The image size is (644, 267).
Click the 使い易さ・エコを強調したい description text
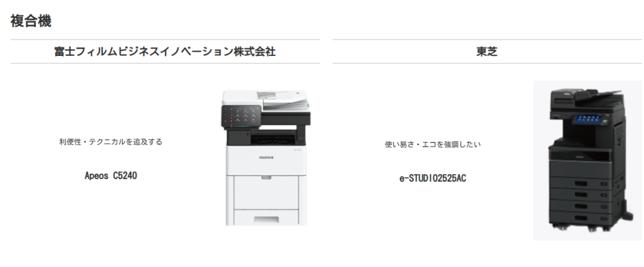coord(433,144)
